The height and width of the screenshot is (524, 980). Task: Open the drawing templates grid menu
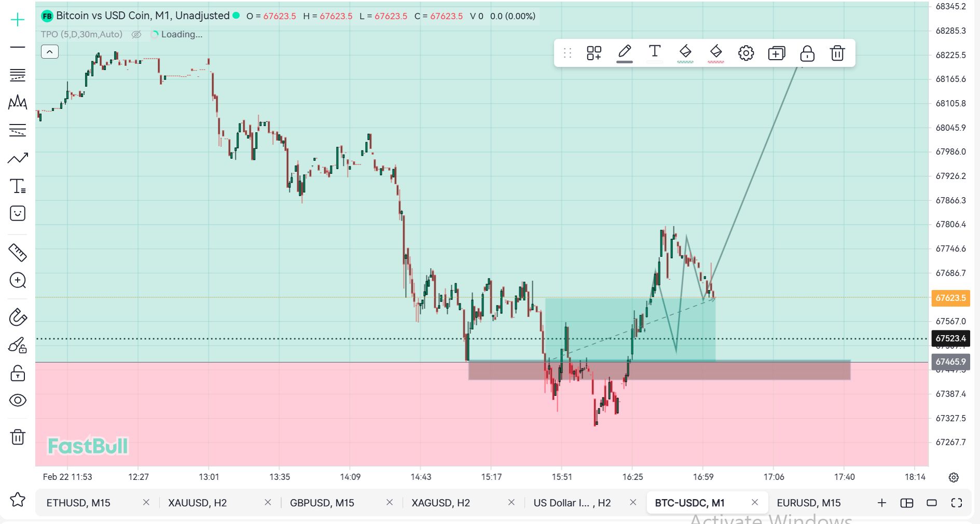pyautogui.click(x=594, y=53)
